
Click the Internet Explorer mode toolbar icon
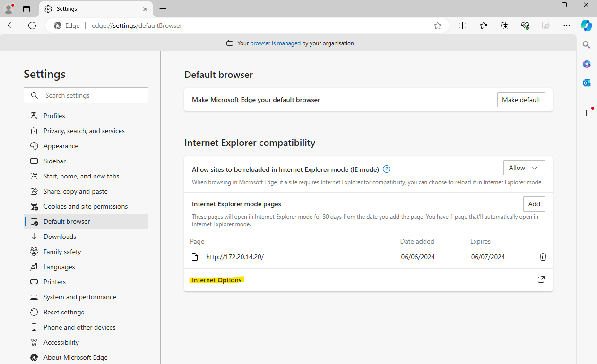[546, 25]
